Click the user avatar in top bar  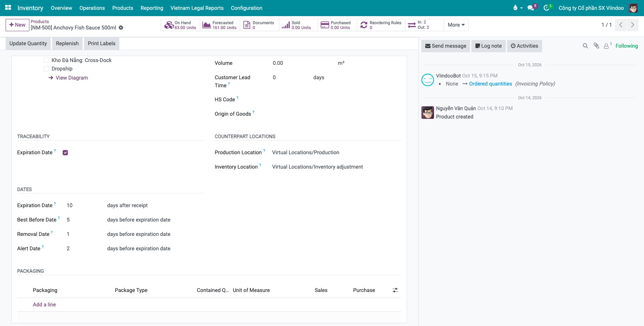[633, 8]
